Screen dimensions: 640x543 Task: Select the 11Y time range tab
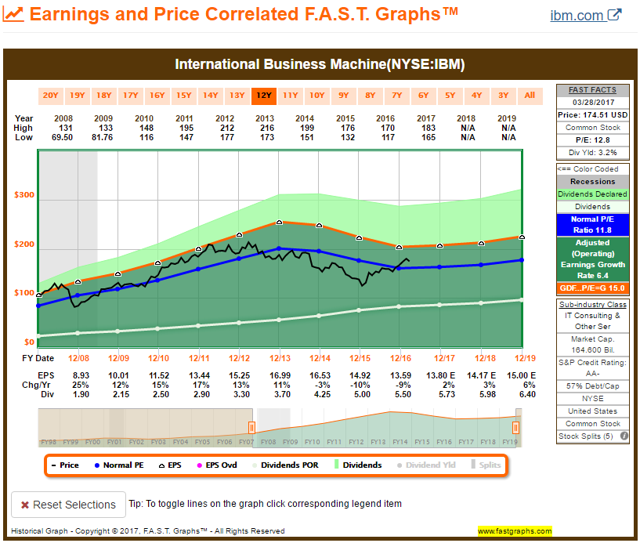pos(291,96)
